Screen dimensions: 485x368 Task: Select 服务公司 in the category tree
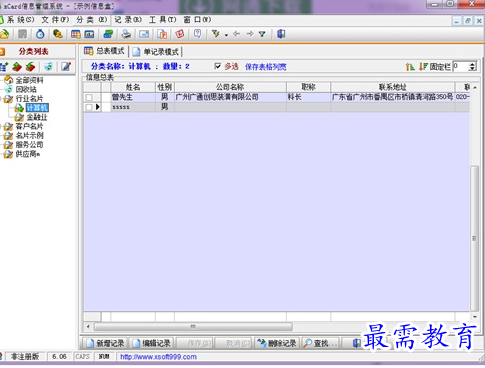29,145
